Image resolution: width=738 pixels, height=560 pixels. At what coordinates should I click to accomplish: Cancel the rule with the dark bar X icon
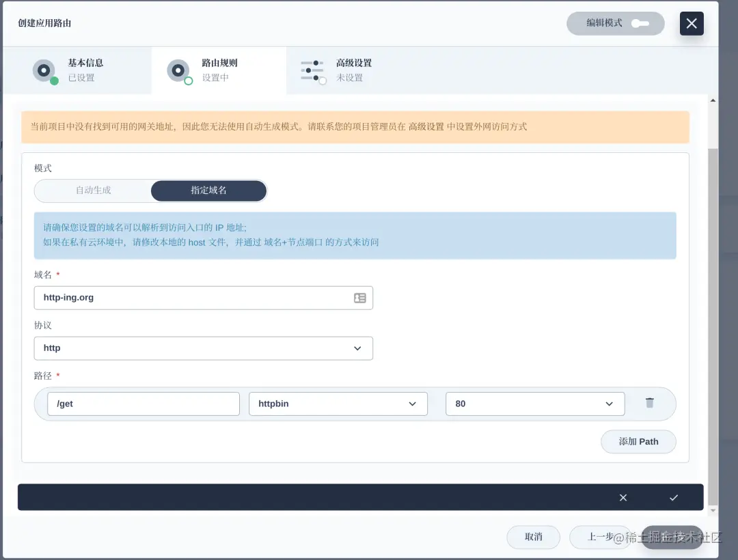coord(623,497)
